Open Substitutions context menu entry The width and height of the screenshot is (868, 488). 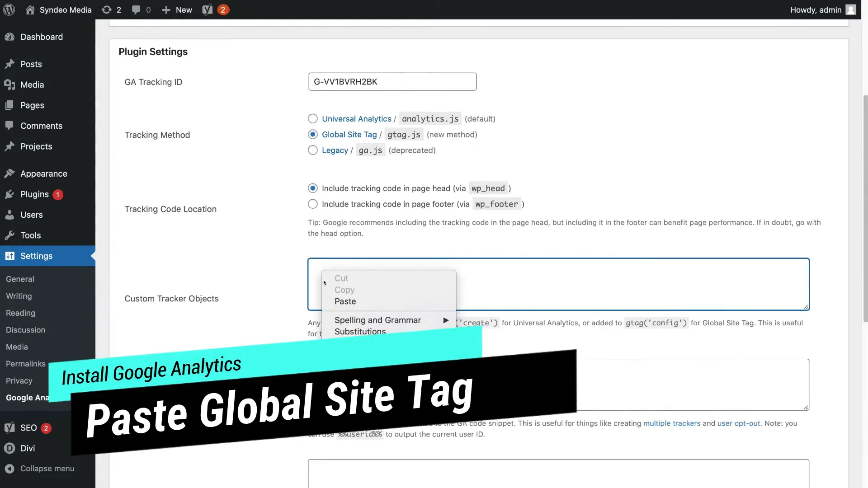[x=360, y=331]
